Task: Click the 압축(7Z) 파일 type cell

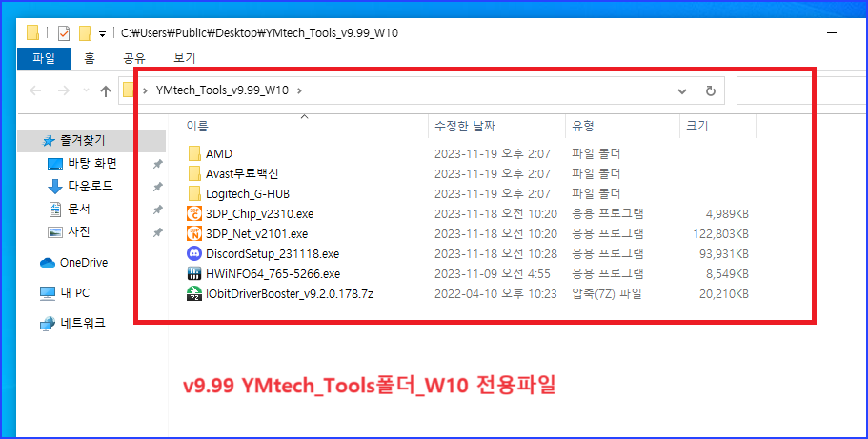Action: tap(607, 294)
